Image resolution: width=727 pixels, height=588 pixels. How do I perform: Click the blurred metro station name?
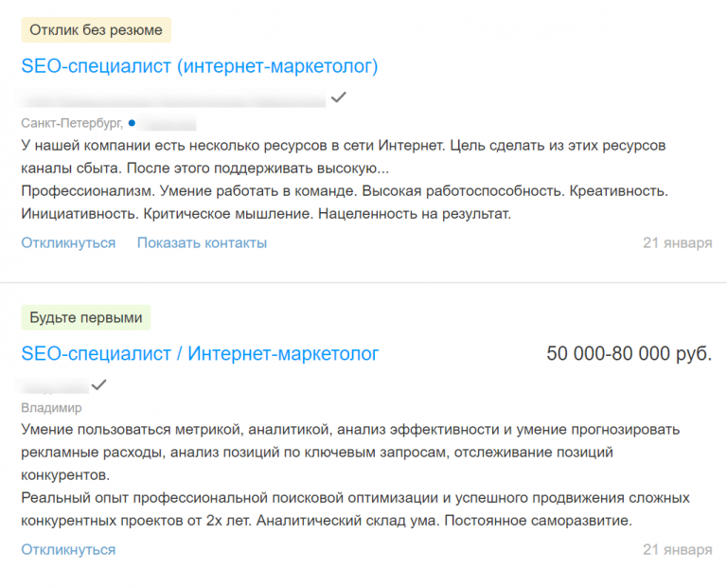click(x=168, y=123)
